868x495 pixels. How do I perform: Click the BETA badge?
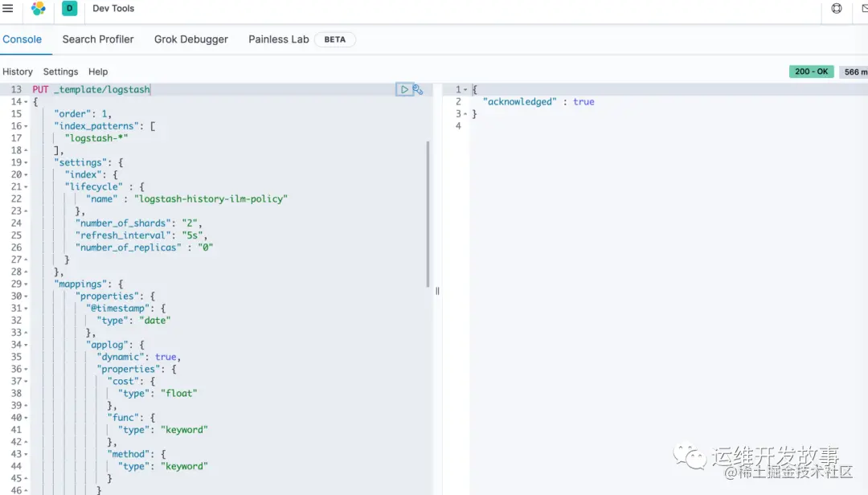pyautogui.click(x=334, y=39)
